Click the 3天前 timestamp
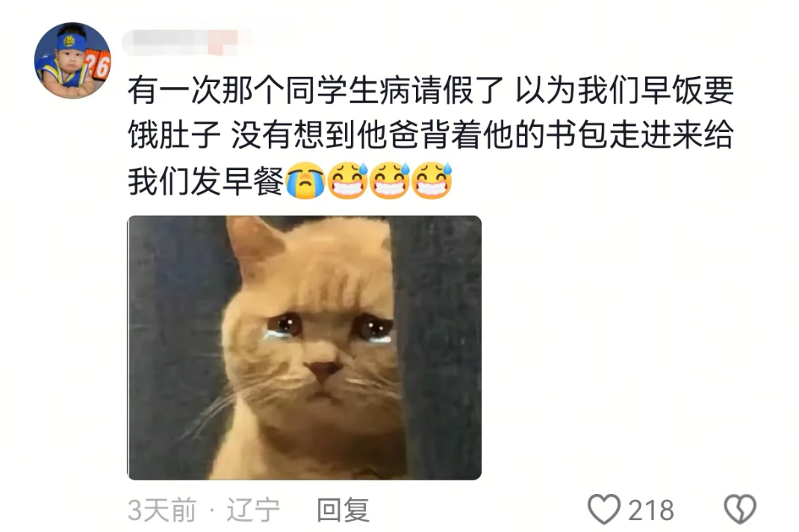The width and height of the screenshot is (799, 532). (162, 510)
